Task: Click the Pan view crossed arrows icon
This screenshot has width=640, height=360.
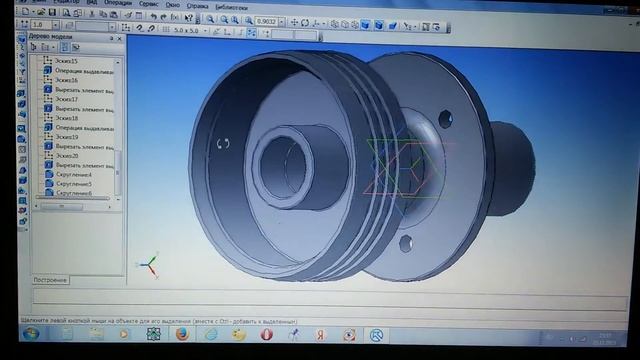Action: point(294,22)
